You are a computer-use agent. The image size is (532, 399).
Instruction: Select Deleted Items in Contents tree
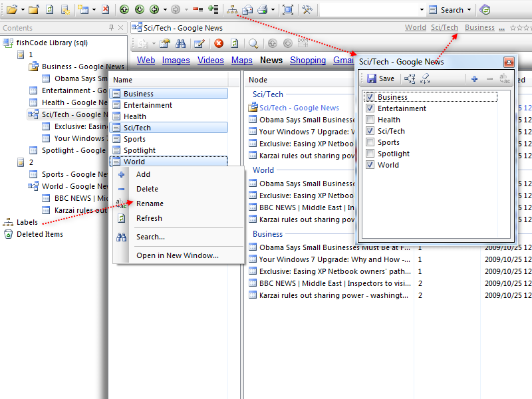tap(40, 234)
